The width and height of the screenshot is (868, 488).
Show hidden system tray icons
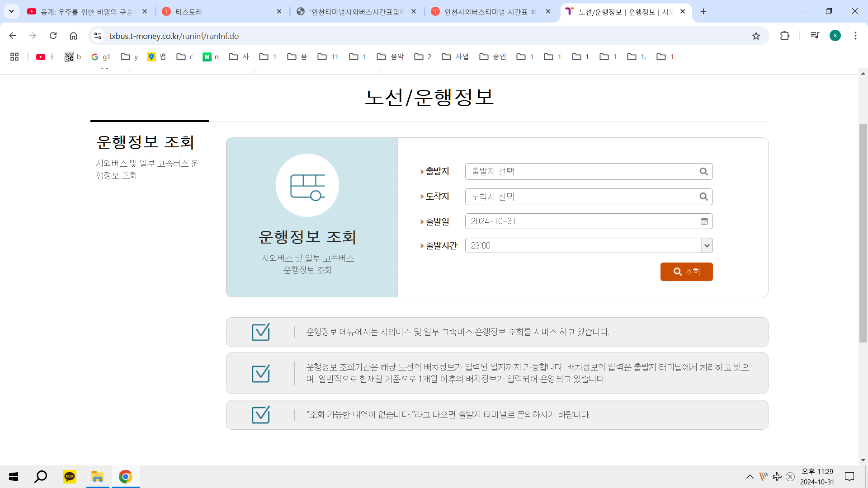750,477
